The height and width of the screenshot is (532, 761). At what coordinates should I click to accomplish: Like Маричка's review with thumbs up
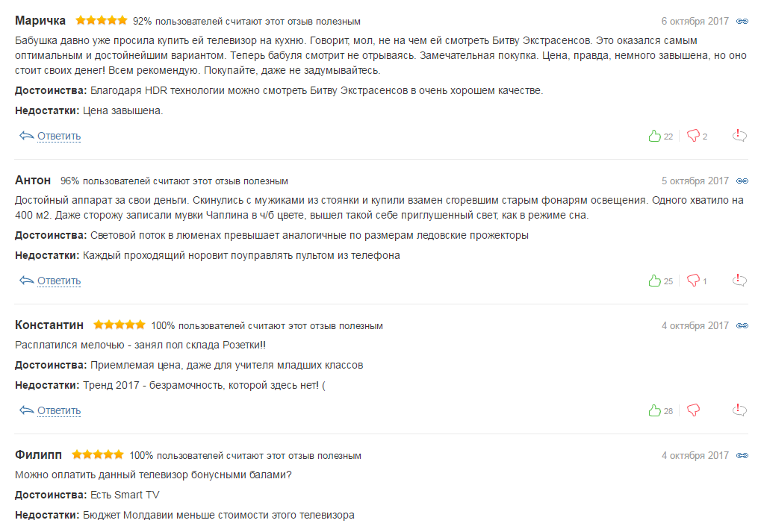tap(655, 136)
